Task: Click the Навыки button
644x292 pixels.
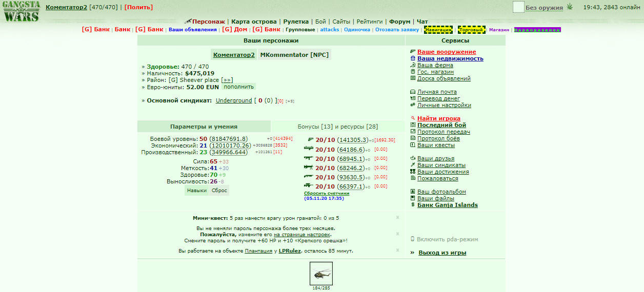Action: 197,190
